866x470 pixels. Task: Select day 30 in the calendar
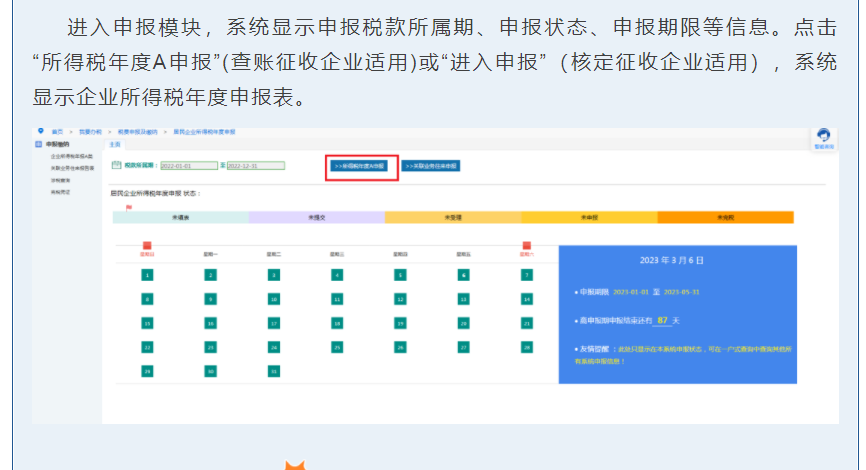[x=210, y=372]
